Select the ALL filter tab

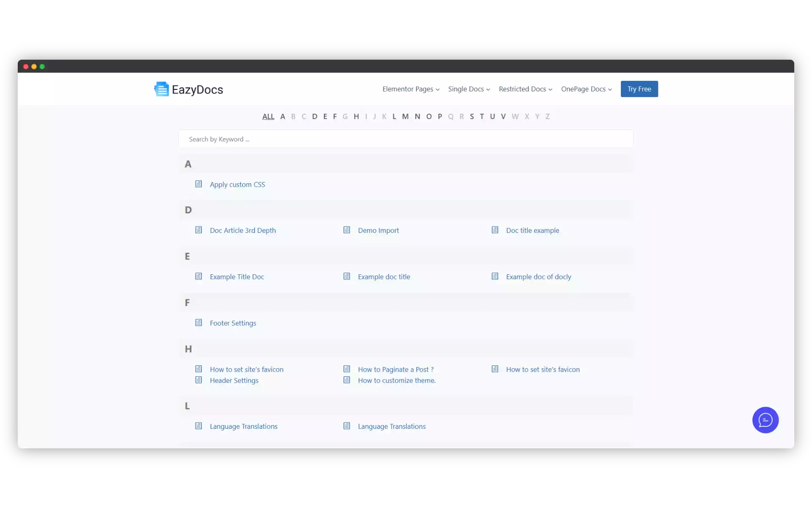(268, 116)
